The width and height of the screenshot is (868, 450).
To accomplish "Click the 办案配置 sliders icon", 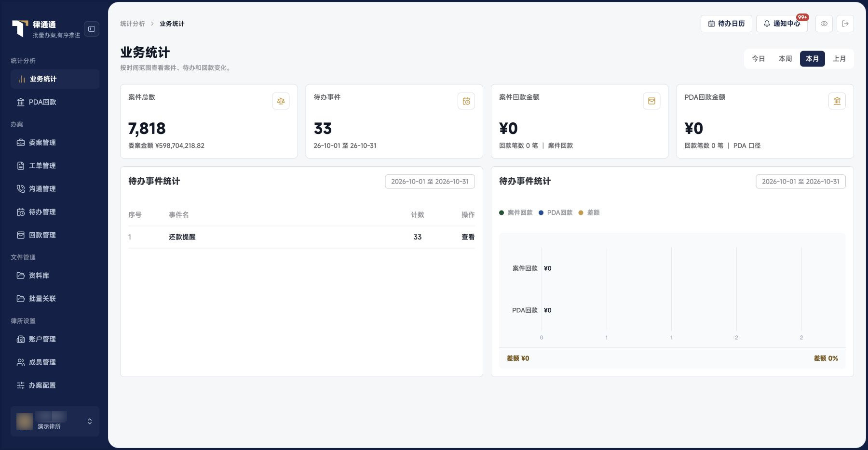I will [x=21, y=385].
